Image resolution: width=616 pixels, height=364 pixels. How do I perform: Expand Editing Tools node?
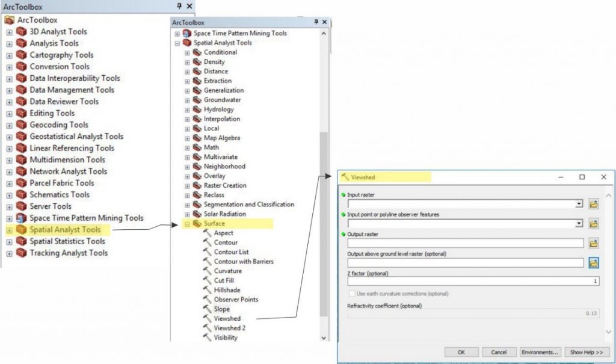click(10, 114)
